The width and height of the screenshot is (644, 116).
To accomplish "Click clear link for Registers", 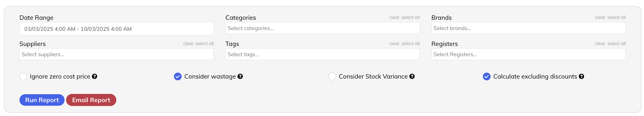I will coord(600,44).
